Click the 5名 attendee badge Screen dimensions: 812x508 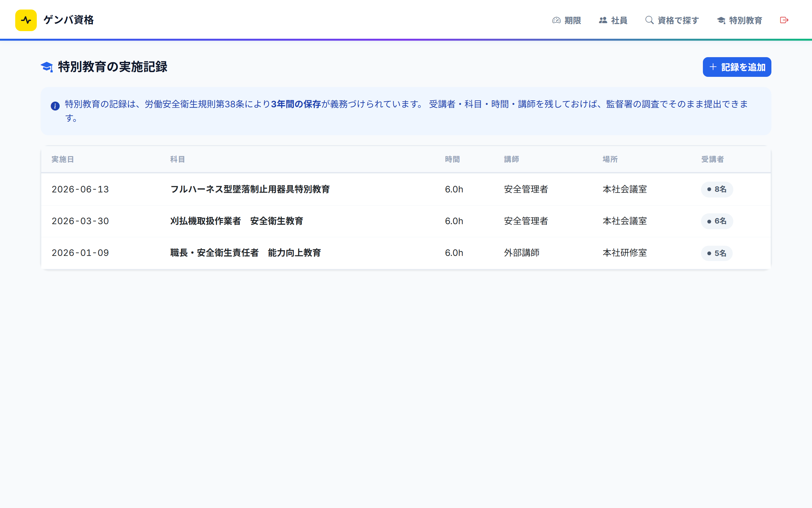click(717, 253)
